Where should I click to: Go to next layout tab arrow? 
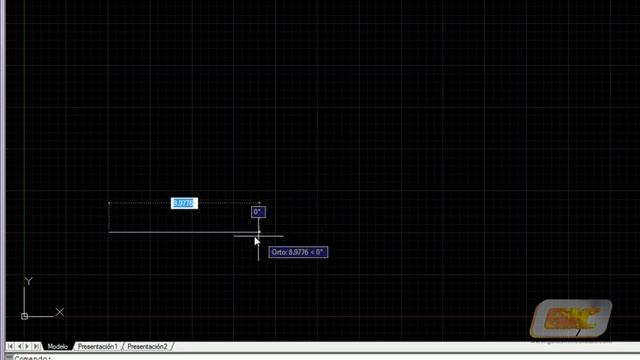click(x=27, y=346)
